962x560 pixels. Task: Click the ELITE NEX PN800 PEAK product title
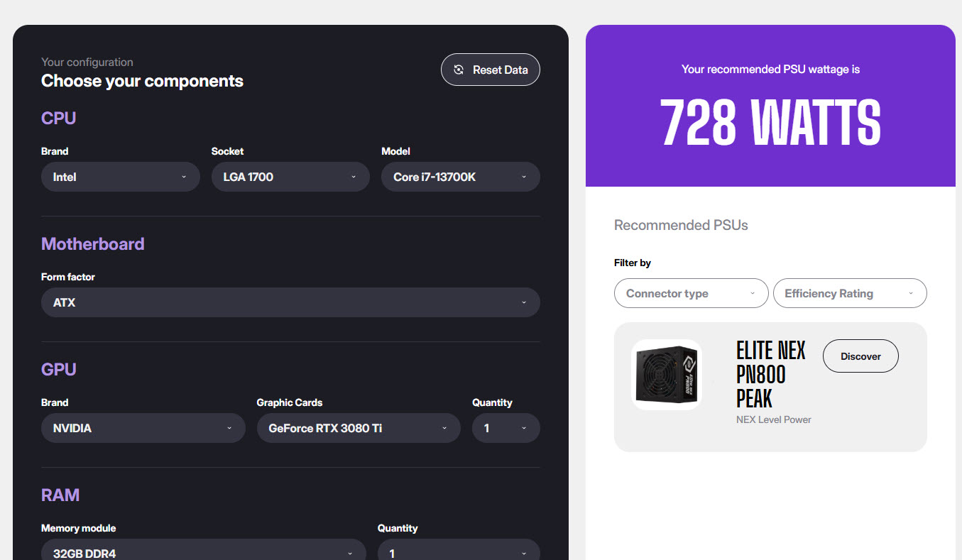(771, 374)
